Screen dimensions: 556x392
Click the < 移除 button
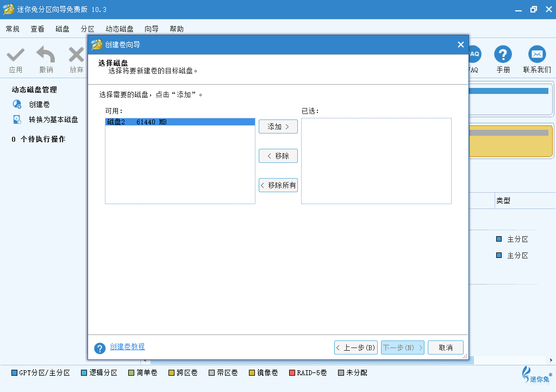pos(278,156)
